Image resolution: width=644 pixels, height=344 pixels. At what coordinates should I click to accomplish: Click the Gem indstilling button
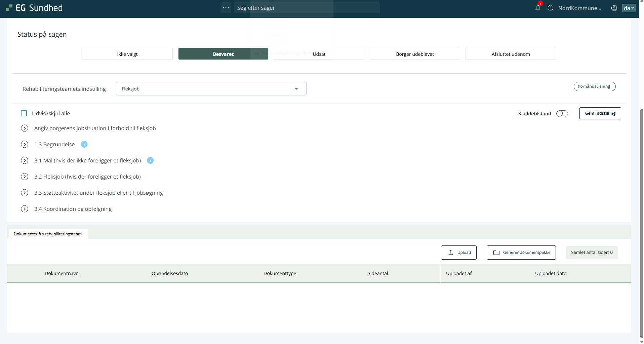pos(600,113)
